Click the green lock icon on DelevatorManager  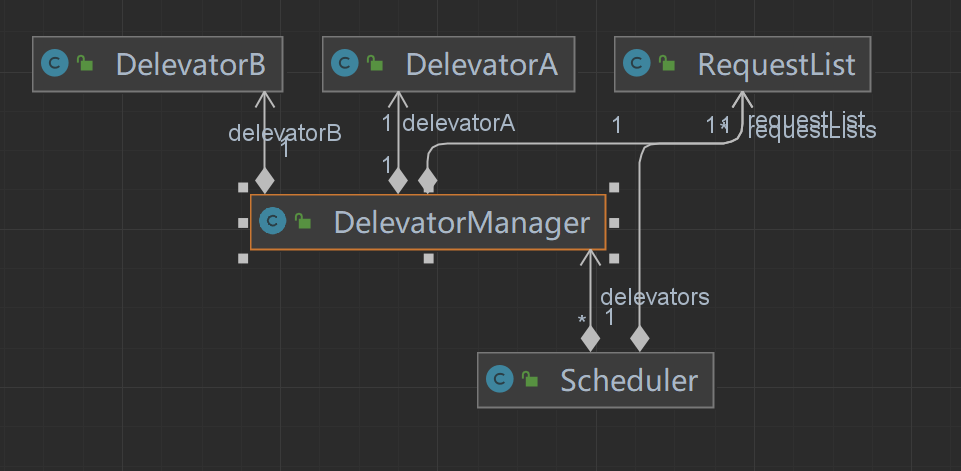(303, 223)
